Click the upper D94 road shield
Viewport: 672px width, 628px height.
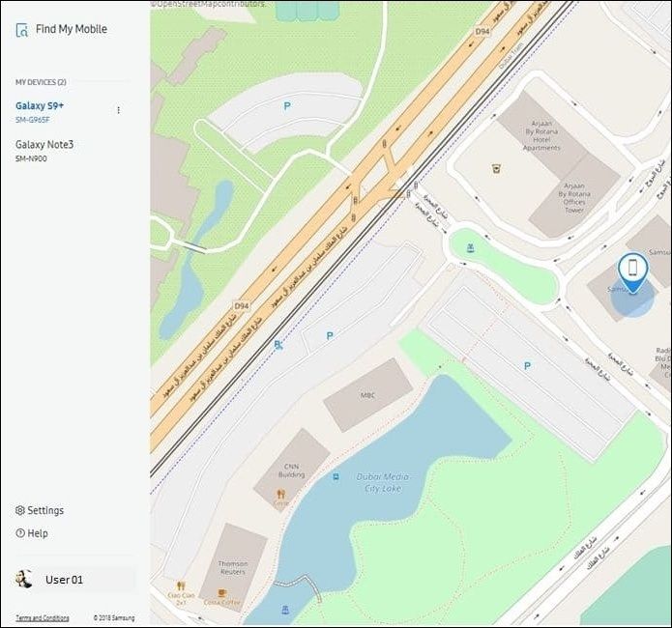[482, 31]
